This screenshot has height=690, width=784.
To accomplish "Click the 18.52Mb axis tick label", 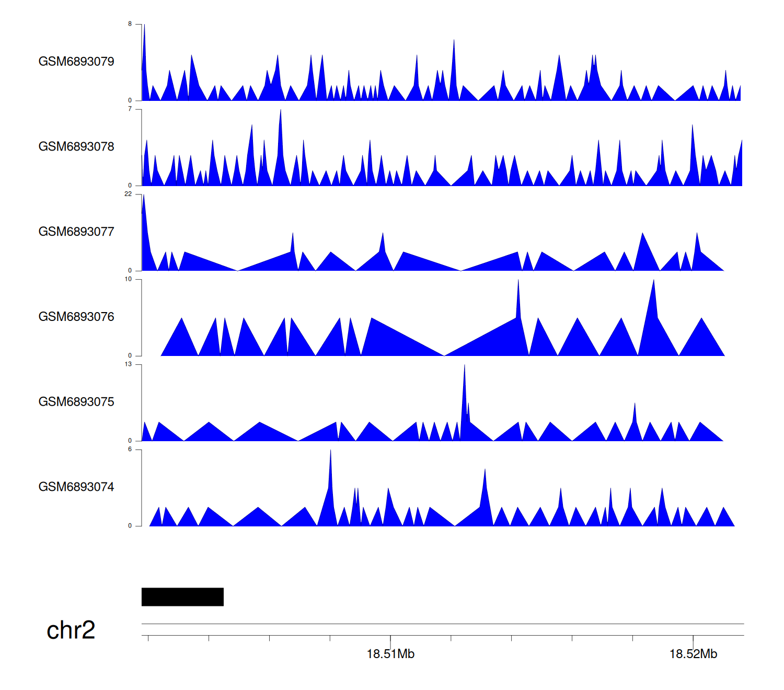I will 693,654.
